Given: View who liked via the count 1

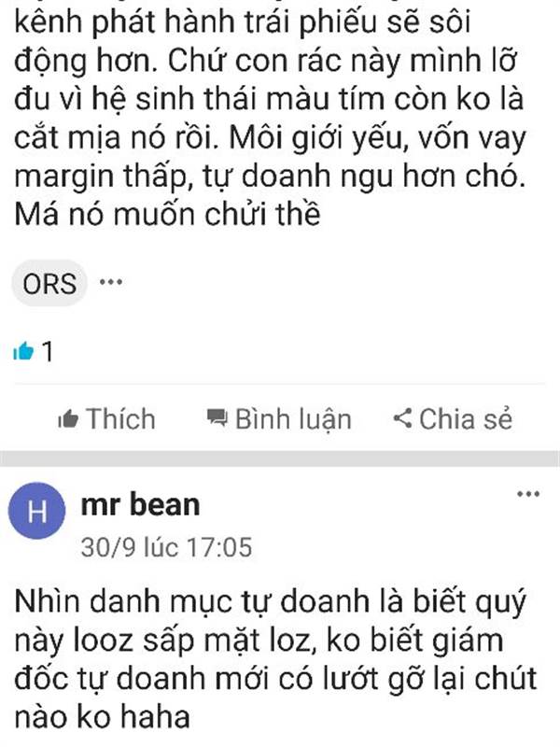Looking at the screenshot, I should [x=48, y=352].
